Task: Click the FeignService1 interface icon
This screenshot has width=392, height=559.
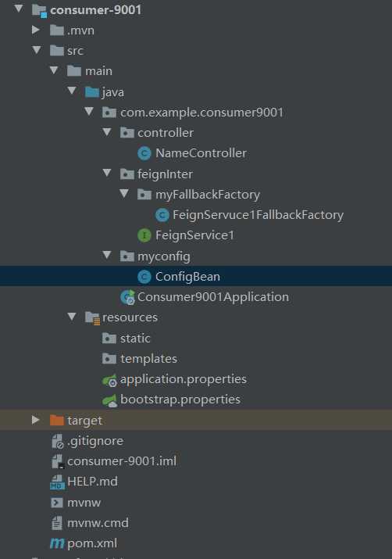Action: (x=144, y=235)
